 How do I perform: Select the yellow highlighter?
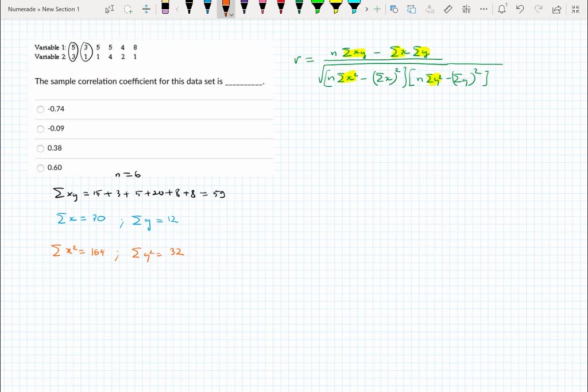[x=335, y=9]
